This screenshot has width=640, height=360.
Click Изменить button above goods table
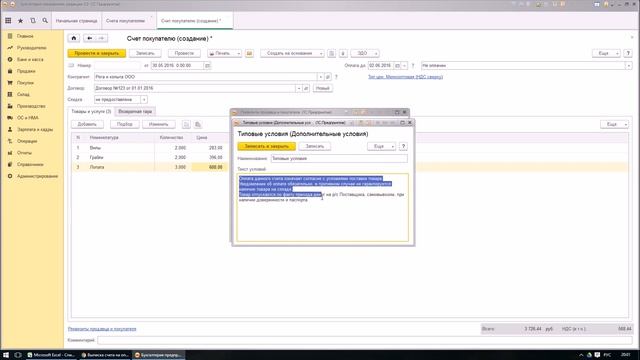(159, 124)
